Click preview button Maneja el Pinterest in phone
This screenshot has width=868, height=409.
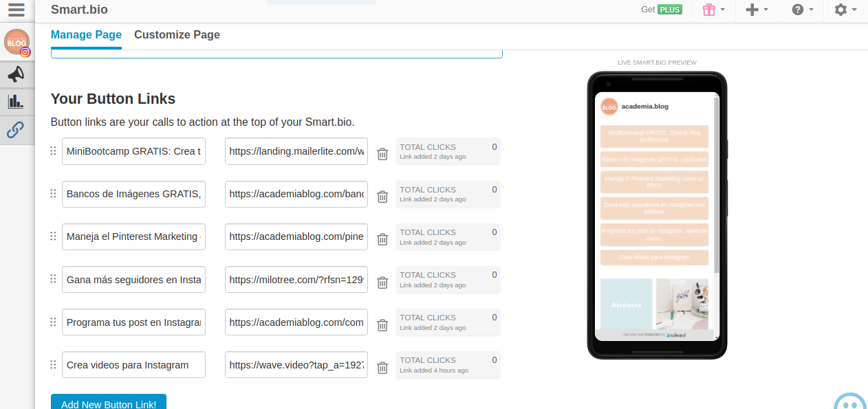[x=654, y=182]
